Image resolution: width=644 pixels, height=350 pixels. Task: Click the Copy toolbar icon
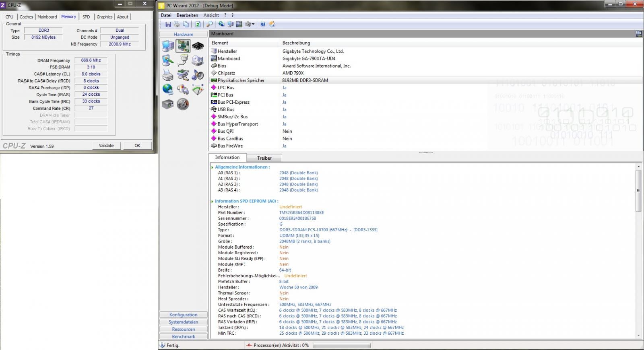(186, 24)
